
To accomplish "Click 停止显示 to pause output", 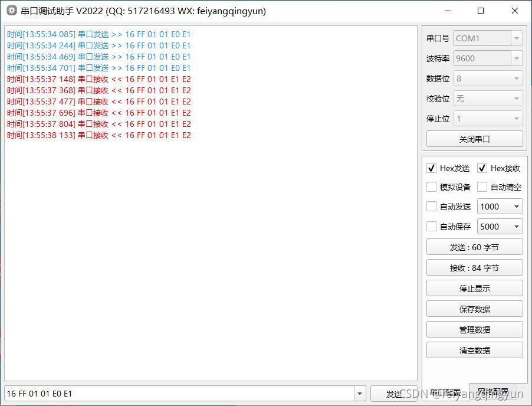I will 474,288.
